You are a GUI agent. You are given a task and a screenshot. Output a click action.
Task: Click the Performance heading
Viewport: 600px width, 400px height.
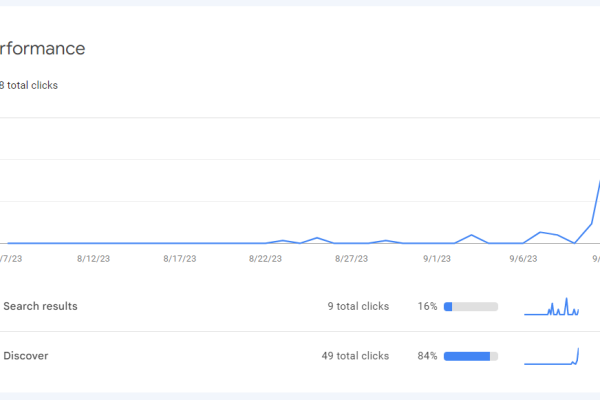click(x=42, y=48)
